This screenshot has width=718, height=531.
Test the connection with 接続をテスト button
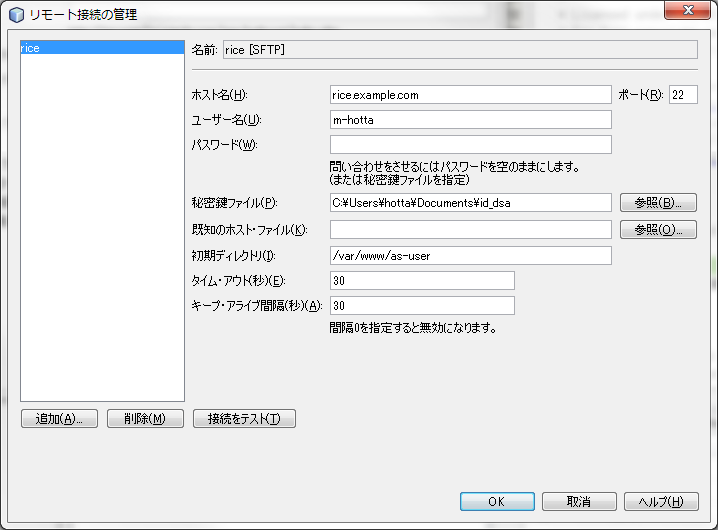(244, 418)
